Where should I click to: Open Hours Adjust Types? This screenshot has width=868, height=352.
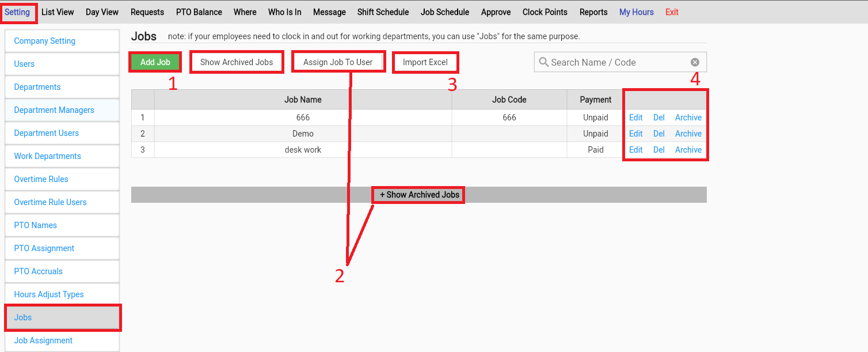click(62, 294)
